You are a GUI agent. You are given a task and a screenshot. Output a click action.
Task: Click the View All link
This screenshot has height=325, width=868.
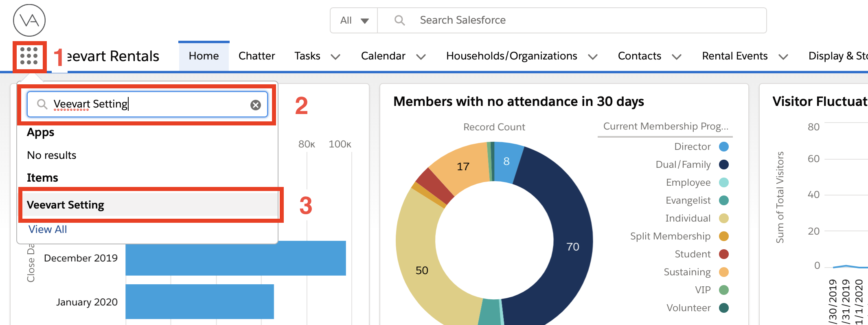[x=48, y=229]
